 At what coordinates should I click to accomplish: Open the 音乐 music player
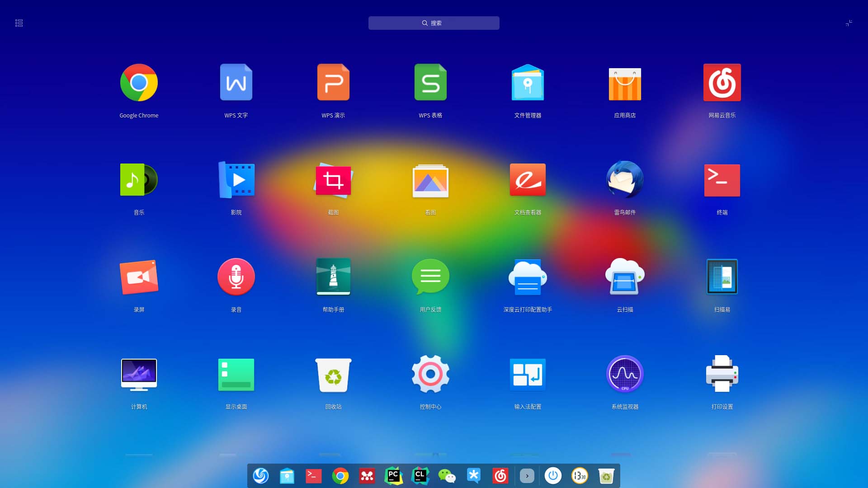click(139, 180)
